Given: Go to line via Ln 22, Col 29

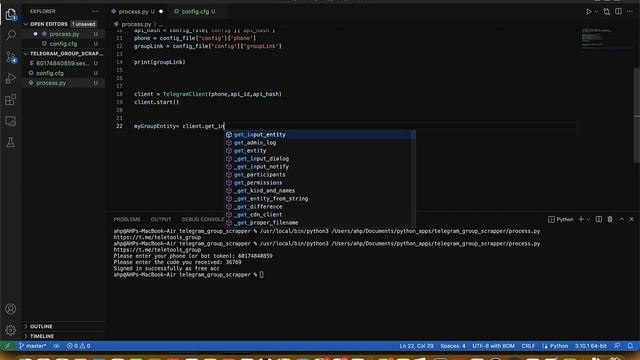Looking at the screenshot, I should (x=416, y=346).
